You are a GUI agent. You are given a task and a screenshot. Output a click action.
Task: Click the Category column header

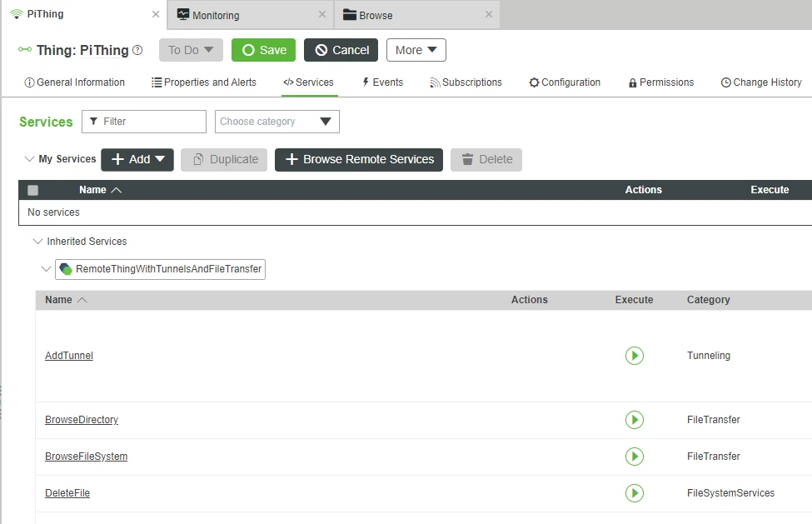[709, 300]
